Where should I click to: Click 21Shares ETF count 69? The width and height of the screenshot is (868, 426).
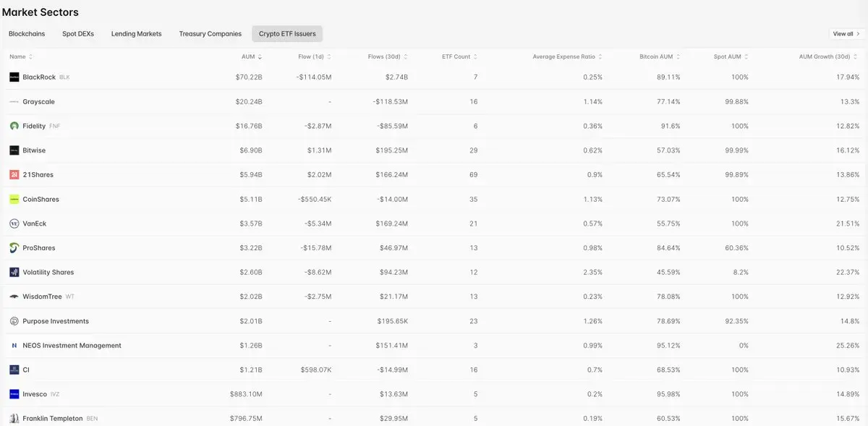(474, 175)
